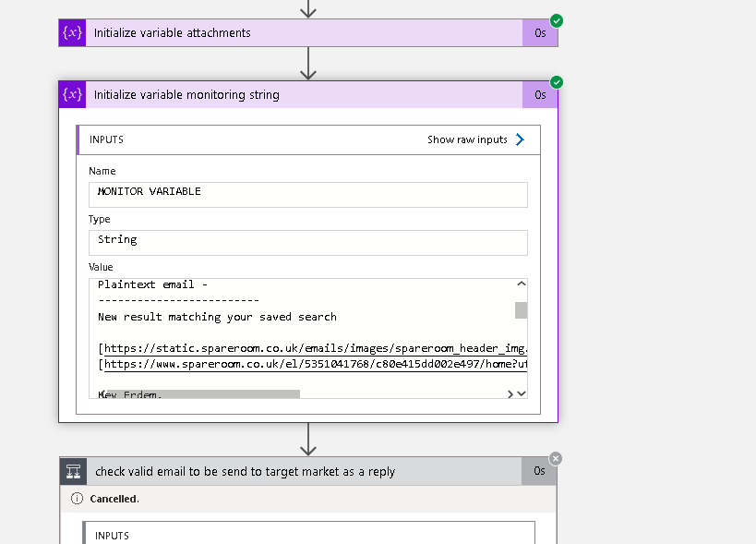Click the condition icon on check valid email step

[73, 471]
